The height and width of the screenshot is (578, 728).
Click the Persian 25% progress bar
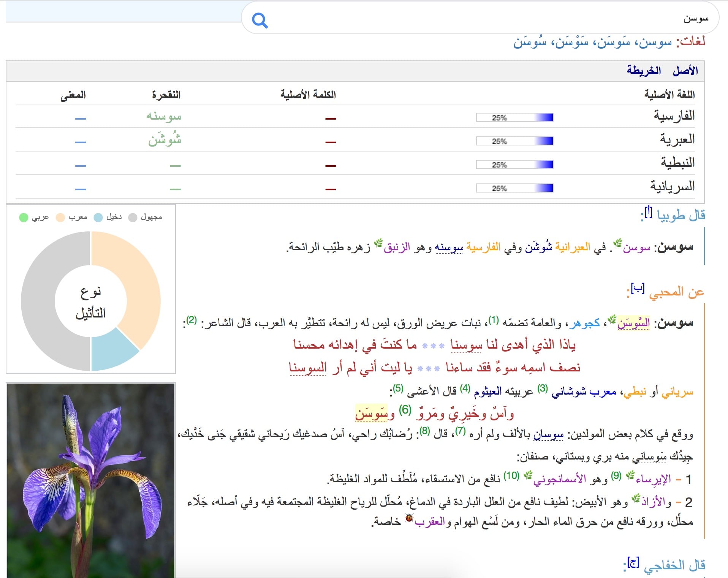point(514,118)
